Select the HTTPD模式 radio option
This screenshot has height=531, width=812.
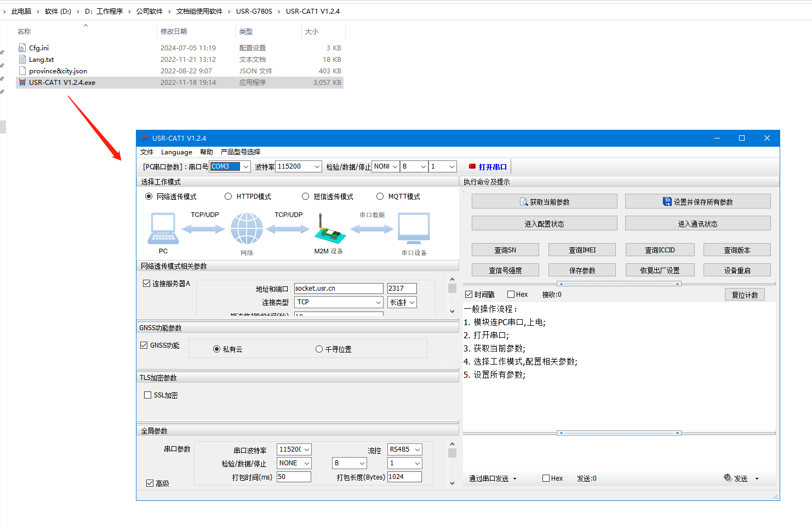point(228,197)
